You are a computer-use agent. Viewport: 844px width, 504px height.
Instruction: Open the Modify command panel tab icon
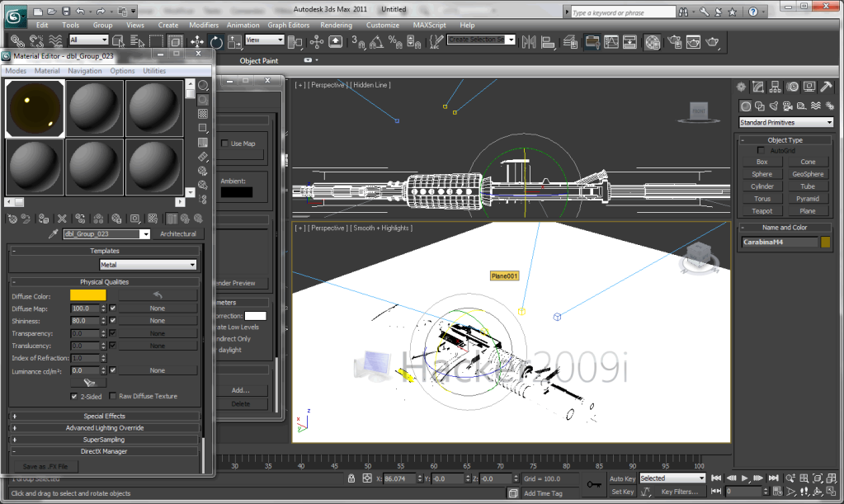pyautogui.click(x=758, y=87)
